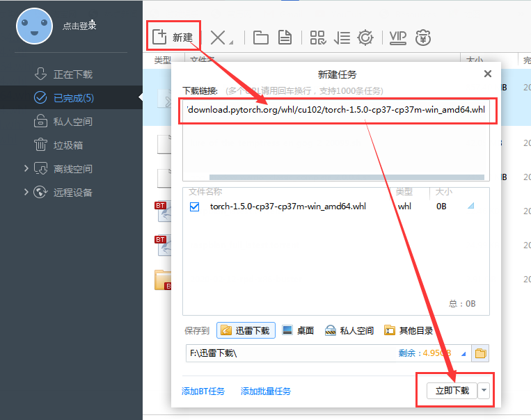Screen dimensions: 531x420
Task: Expand the 远程设备 tree chevron
Action: [x=26, y=192]
